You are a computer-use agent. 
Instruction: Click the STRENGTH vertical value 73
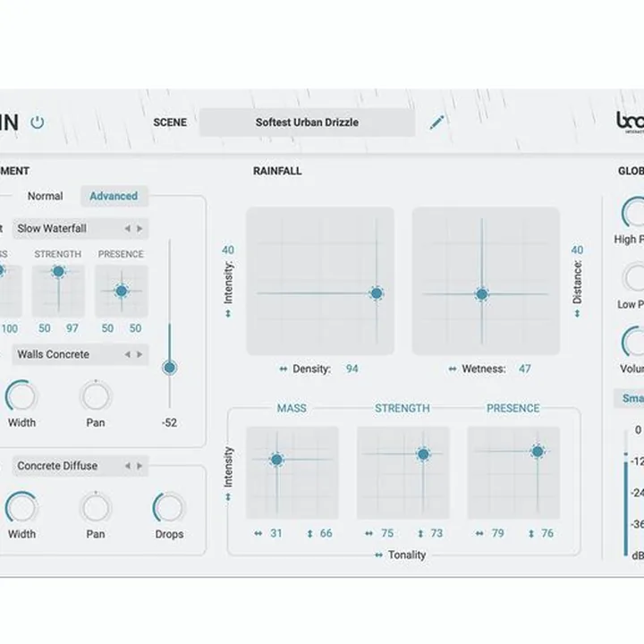pyautogui.click(x=436, y=533)
